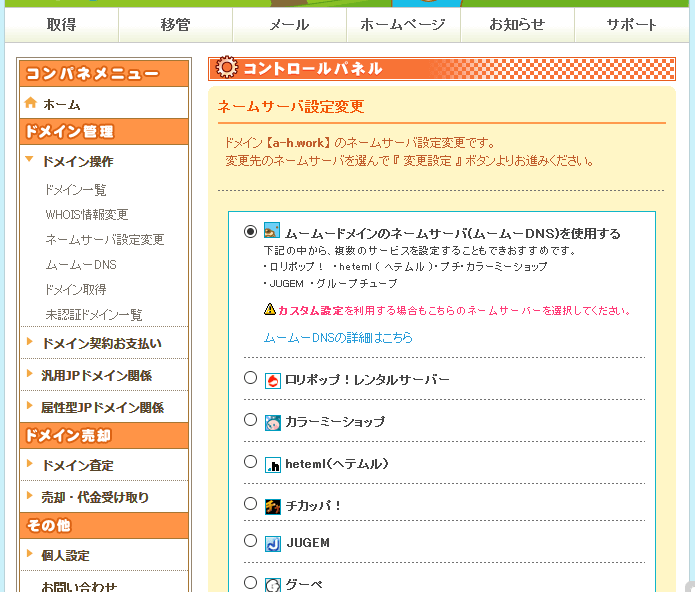Open ムームーDNS in the sidebar
The height and width of the screenshot is (592, 695).
[81, 265]
